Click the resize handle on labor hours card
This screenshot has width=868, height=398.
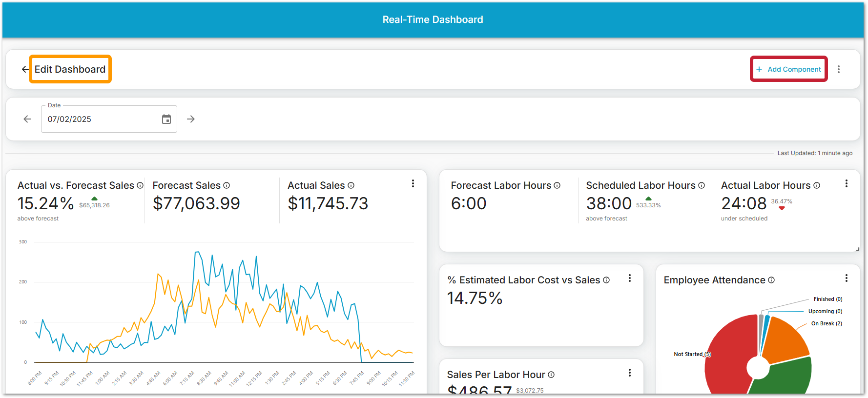[x=857, y=249]
